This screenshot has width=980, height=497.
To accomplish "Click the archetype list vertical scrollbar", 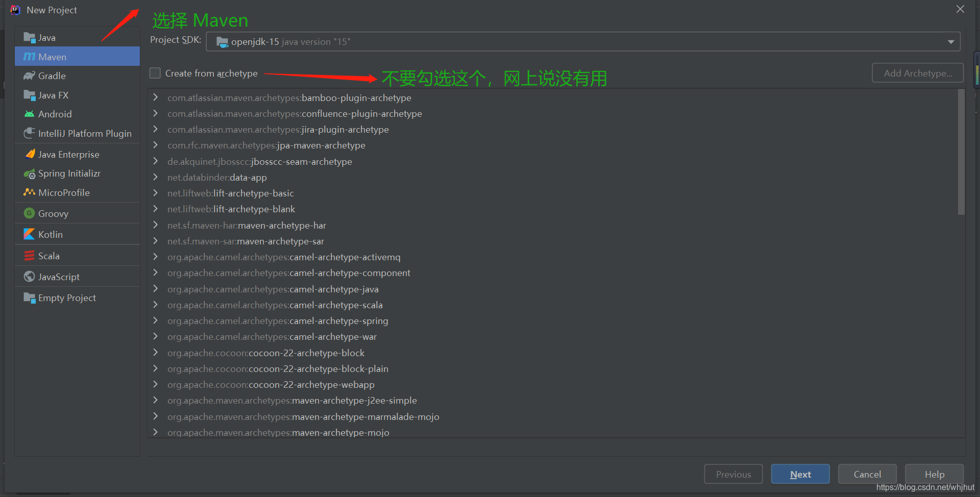I will tap(961, 152).
